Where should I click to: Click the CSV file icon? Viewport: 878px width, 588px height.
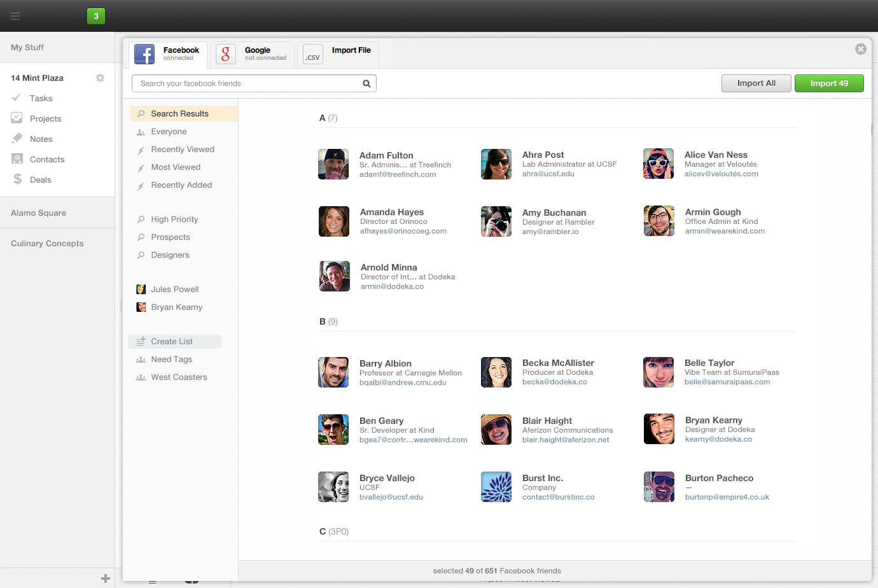312,54
